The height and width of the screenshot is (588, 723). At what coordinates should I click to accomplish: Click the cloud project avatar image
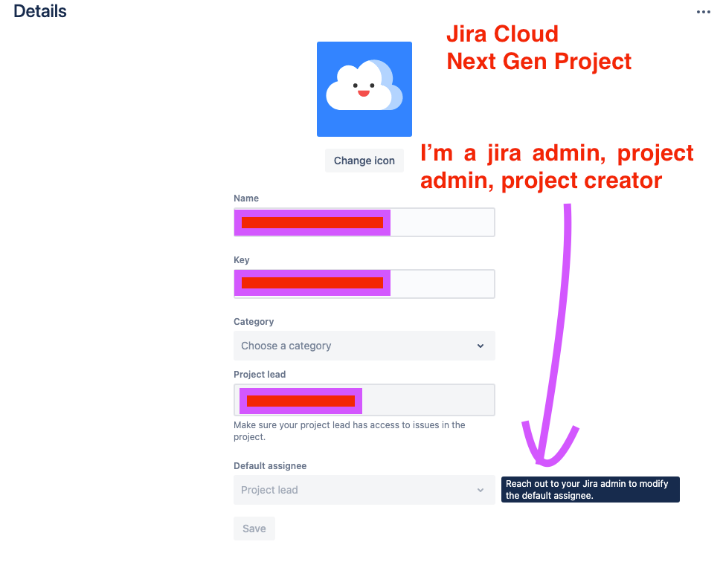point(364,89)
